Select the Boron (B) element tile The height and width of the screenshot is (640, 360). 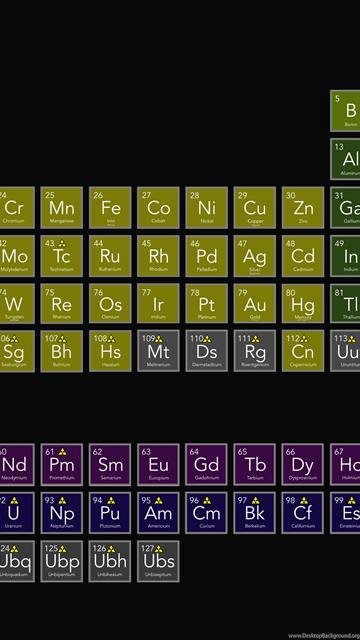pyautogui.click(x=345, y=111)
